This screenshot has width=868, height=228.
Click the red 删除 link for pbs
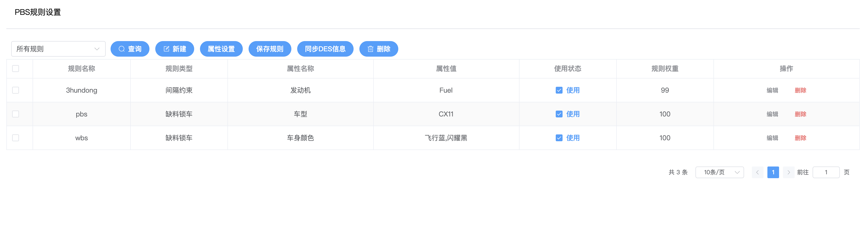coord(800,114)
